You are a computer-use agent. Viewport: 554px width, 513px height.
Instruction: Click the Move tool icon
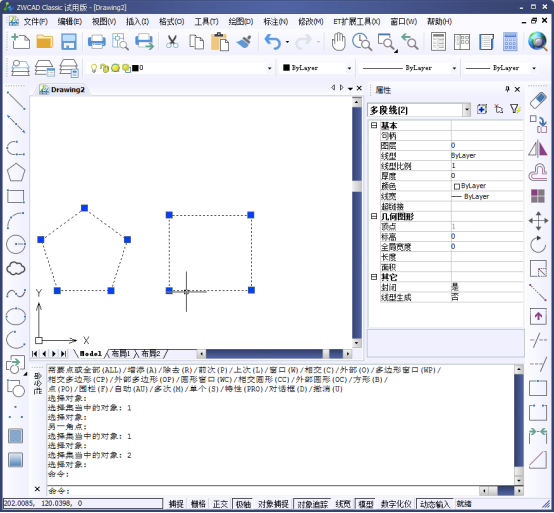click(x=538, y=221)
